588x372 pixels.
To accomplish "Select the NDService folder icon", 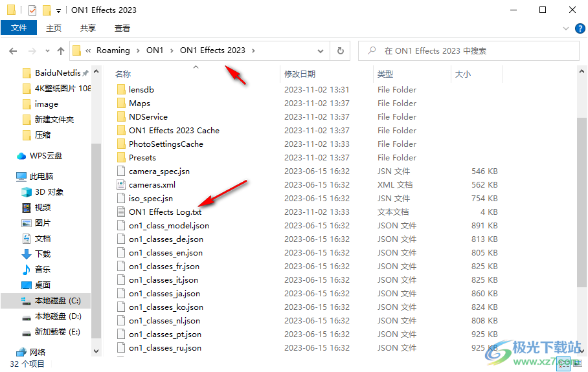I will click(x=121, y=117).
